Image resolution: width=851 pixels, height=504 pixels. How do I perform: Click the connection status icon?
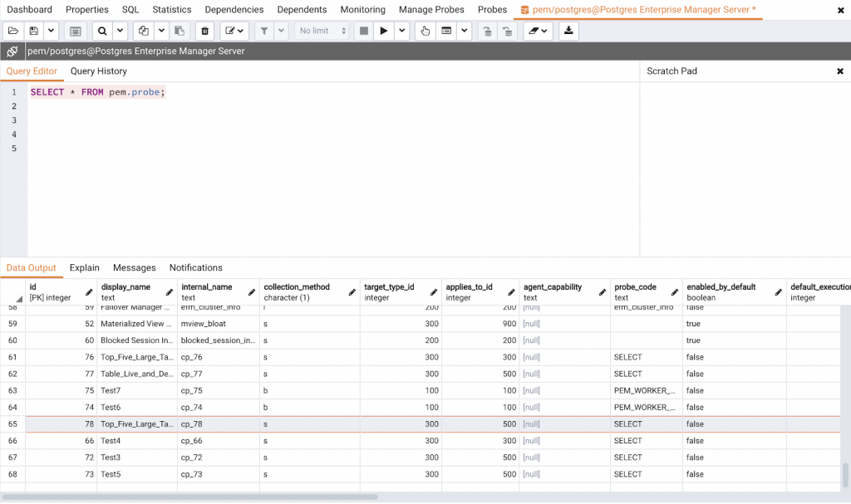[x=12, y=51]
